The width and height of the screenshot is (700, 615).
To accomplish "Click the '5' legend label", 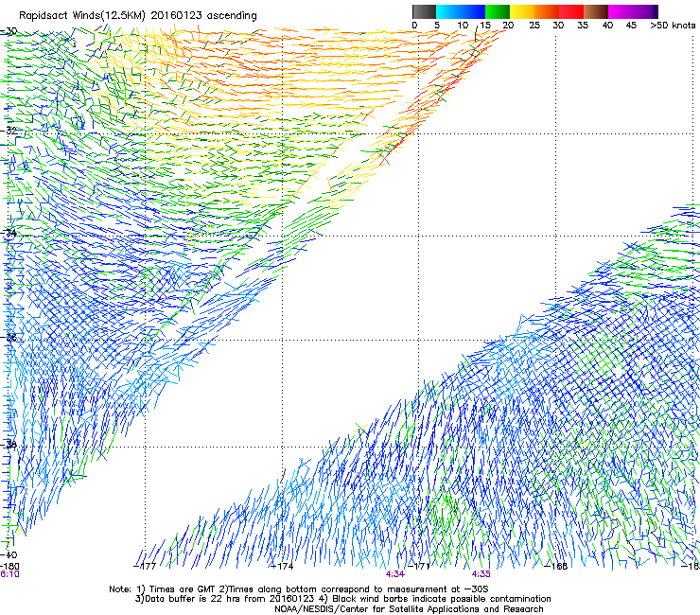I will pyautogui.click(x=437, y=26).
